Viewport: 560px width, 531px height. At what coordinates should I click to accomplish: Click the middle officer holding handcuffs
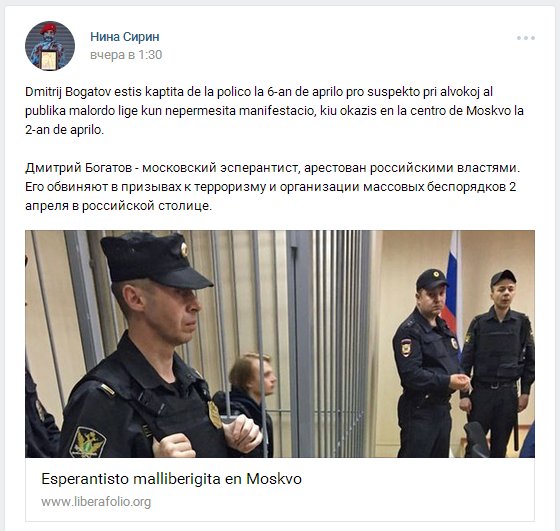[429, 362]
